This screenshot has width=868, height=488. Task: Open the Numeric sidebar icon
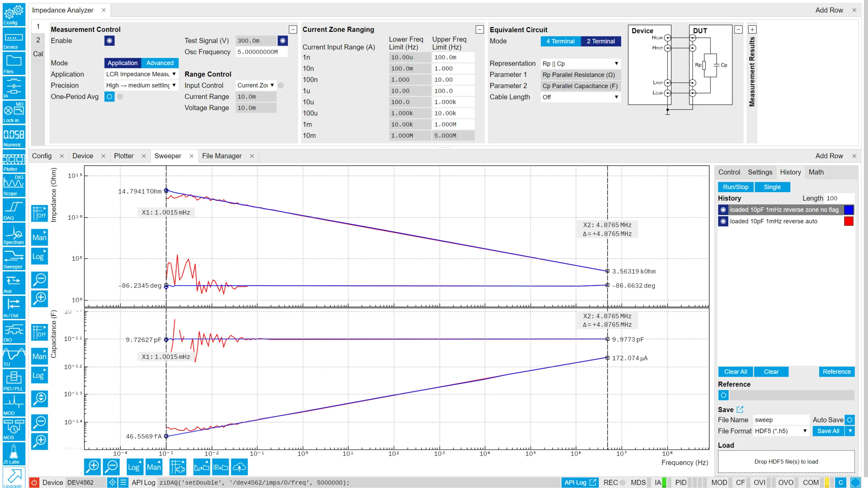pos(14,136)
